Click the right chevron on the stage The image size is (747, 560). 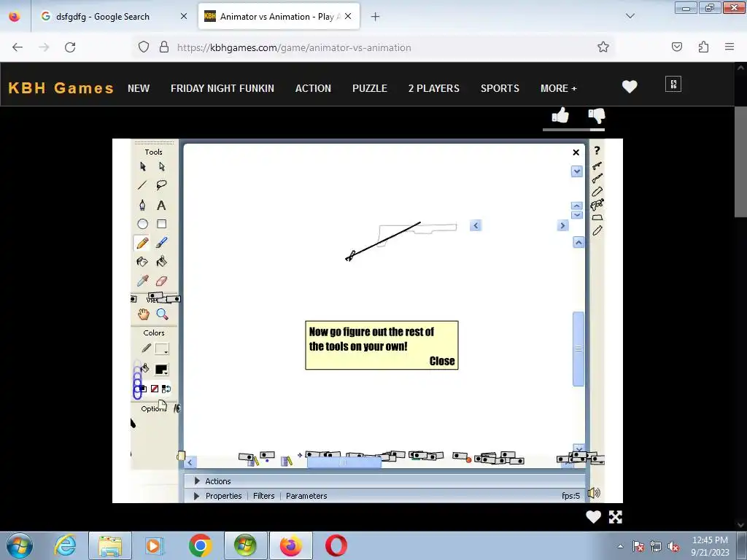[562, 225]
